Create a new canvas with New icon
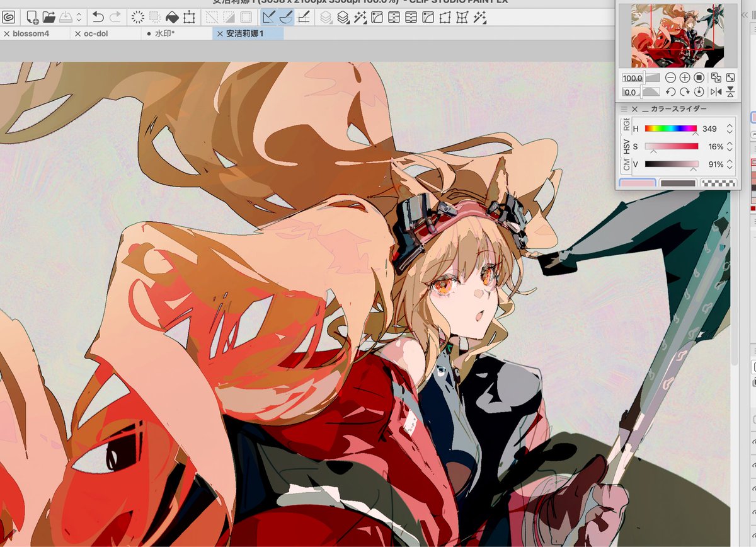 pyautogui.click(x=33, y=17)
